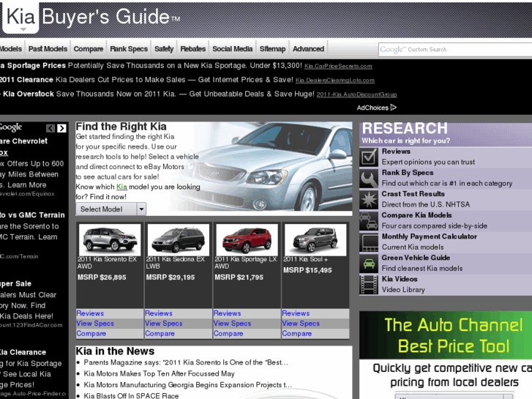Open the 2011 Kia Sorento EX thumbnail
Image resolution: width=532 pixels, height=399 pixels.
coord(110,239)
